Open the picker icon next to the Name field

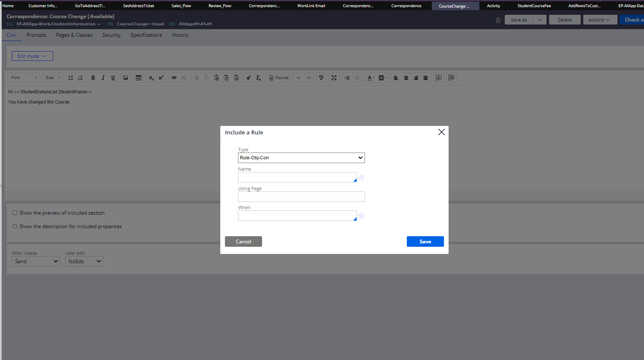(x=362, y=177)
